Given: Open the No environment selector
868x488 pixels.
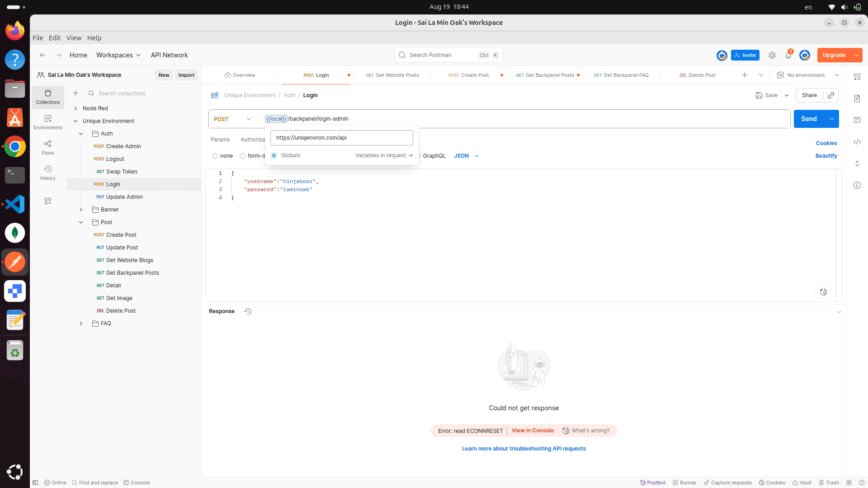Looking at the screenshot, I should [x=808, y=75].
